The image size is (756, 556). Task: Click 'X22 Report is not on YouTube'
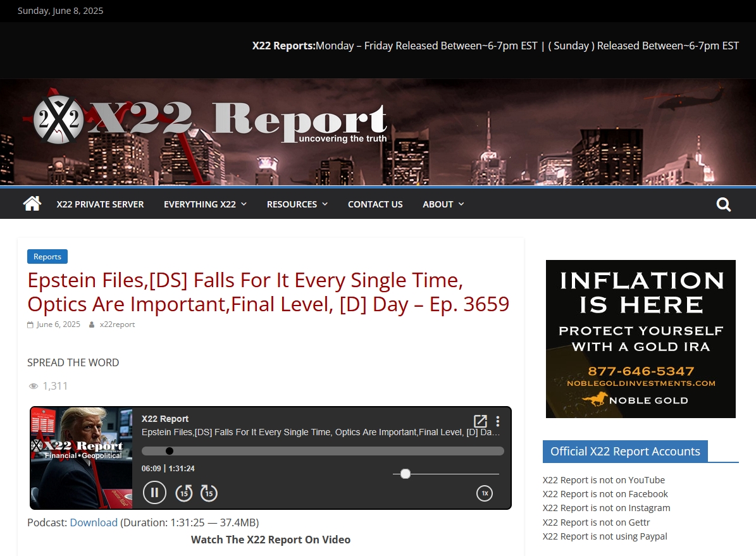click(x=604, y=480)
